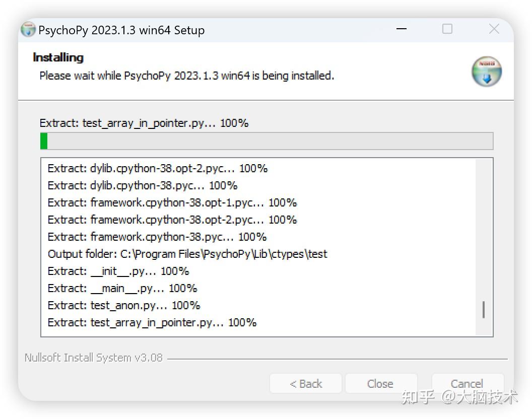The width and height of the screenshot is (532, 419).
Task: Click the greyed-out maximize window button
Action: tap(447, 29)
